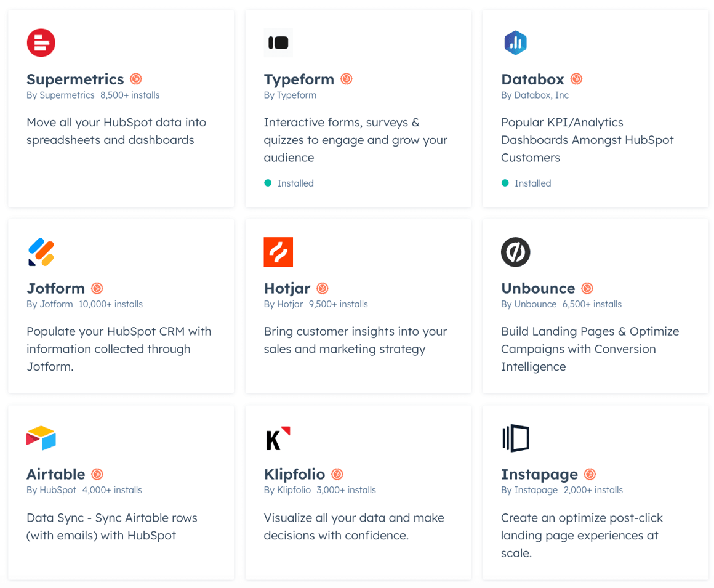Click the By Jotform publisher link
714x588 pixels.
point(50,304)
